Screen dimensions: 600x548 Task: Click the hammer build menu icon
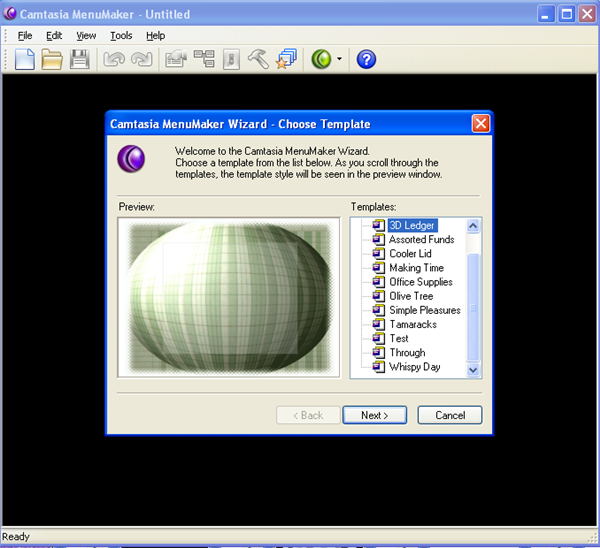[258, 59]
